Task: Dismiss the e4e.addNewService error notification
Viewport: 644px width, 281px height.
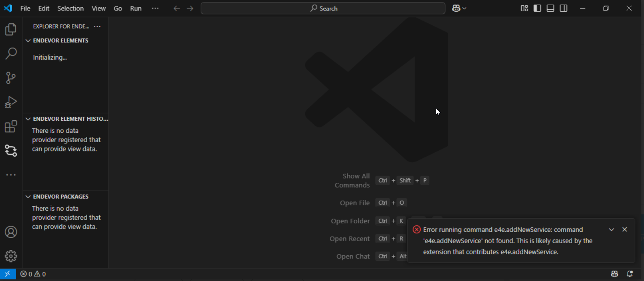Action: click(x=625, y=229)
